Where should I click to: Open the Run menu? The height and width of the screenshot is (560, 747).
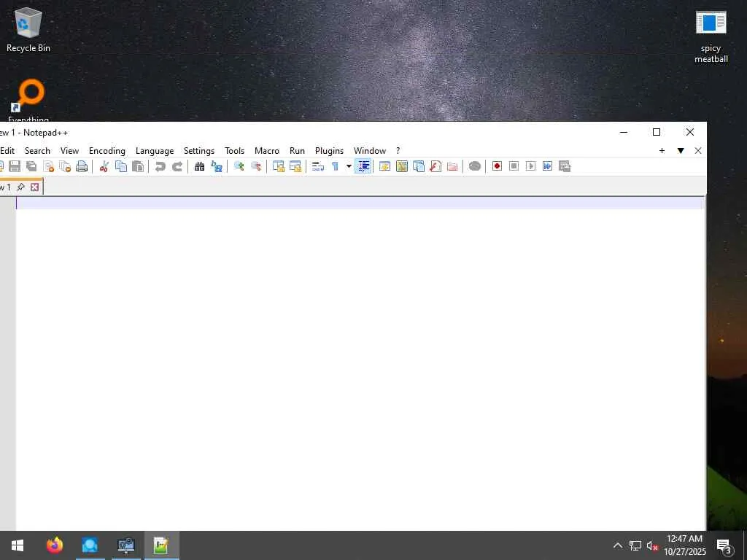(297, 150)
